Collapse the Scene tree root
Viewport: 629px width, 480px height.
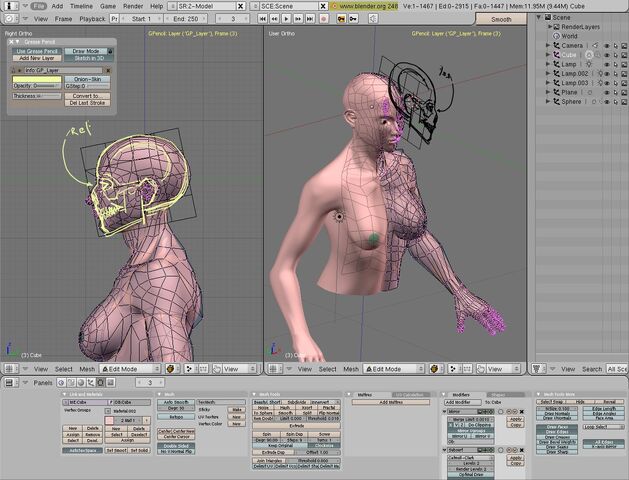(x=539, y=17)
